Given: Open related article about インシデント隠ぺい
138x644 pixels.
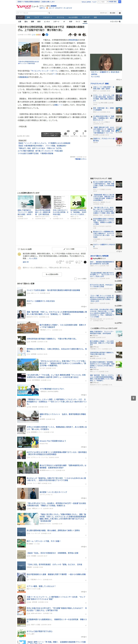Looking at the screenshot, I should [44, 143].
